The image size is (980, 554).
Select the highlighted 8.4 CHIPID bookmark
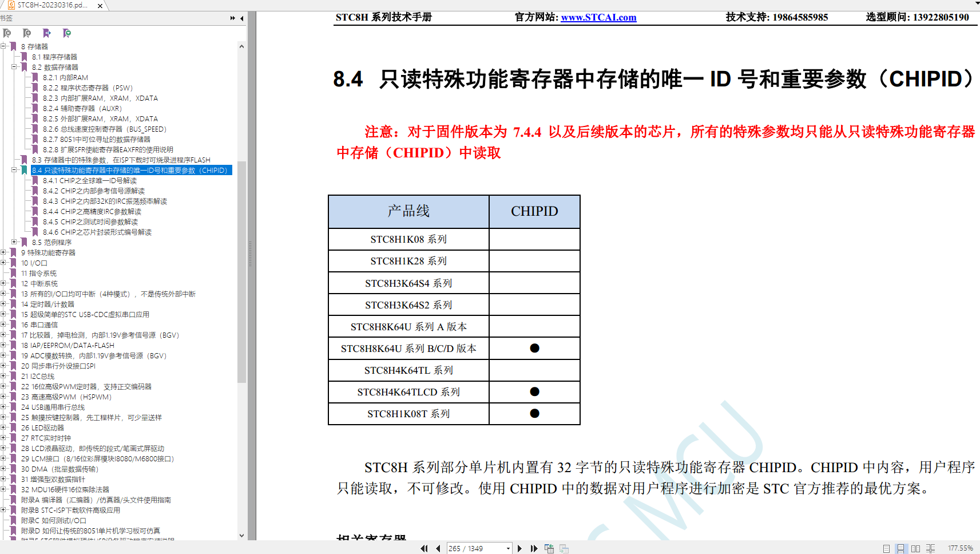(x=131, y=170)
